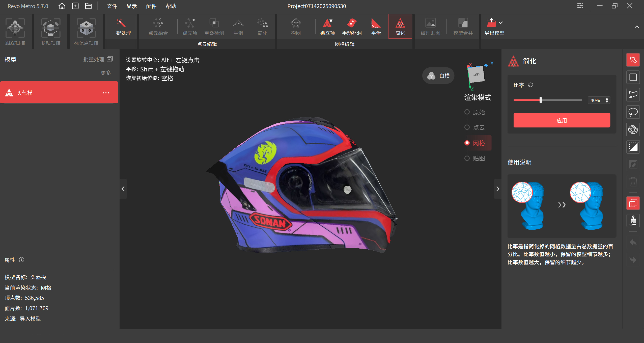644x343 pixels.
Task: Select the lasso selection tool in right sidebar
Action: click(x=633, y=112)
